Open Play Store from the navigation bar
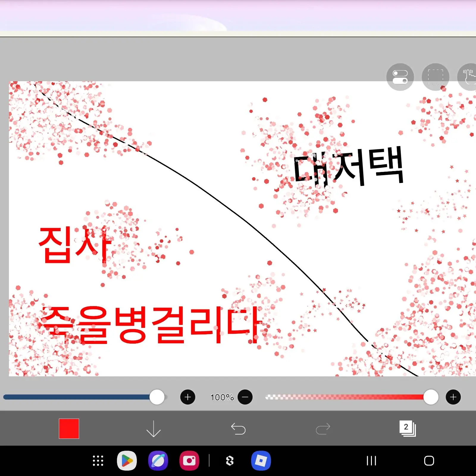Screen dimensions: 476x476 tap(127, 461)
